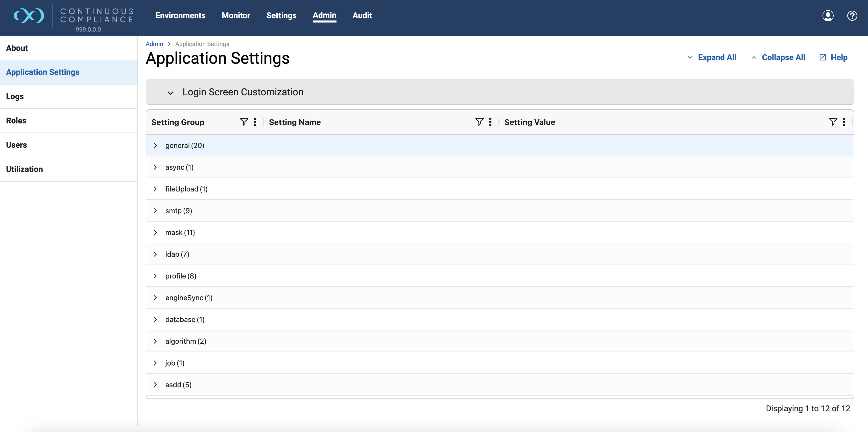The image size is (868, 432).
Task: Switch to the Environments top menu
Action: click(x=180, y=15)
